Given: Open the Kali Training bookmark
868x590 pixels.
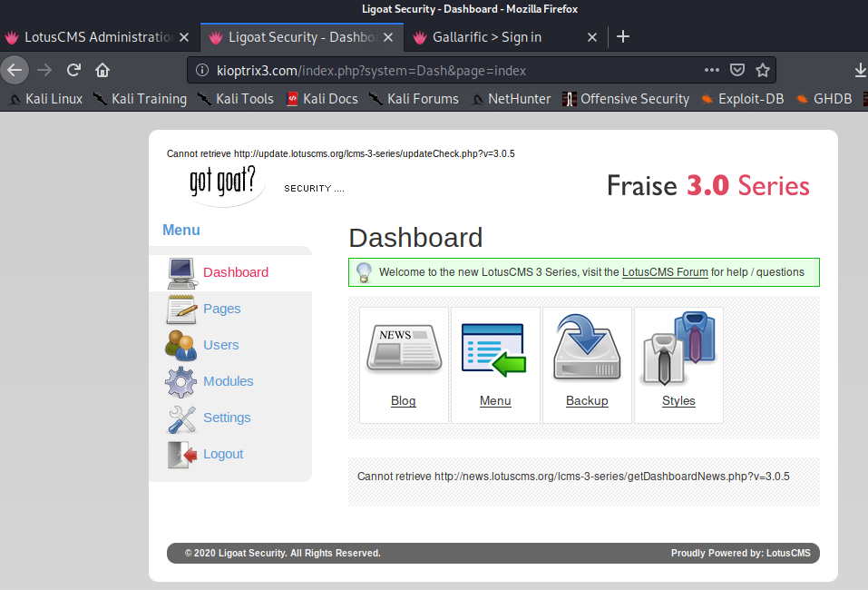Looking at the screenshot, I should click(x=140, y=99).
